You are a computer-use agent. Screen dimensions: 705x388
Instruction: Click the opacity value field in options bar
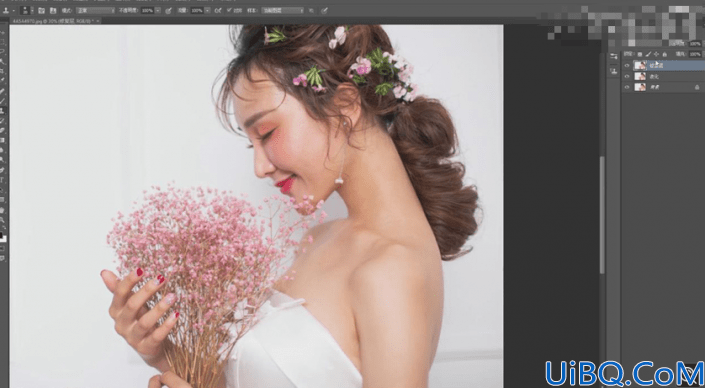147,10
